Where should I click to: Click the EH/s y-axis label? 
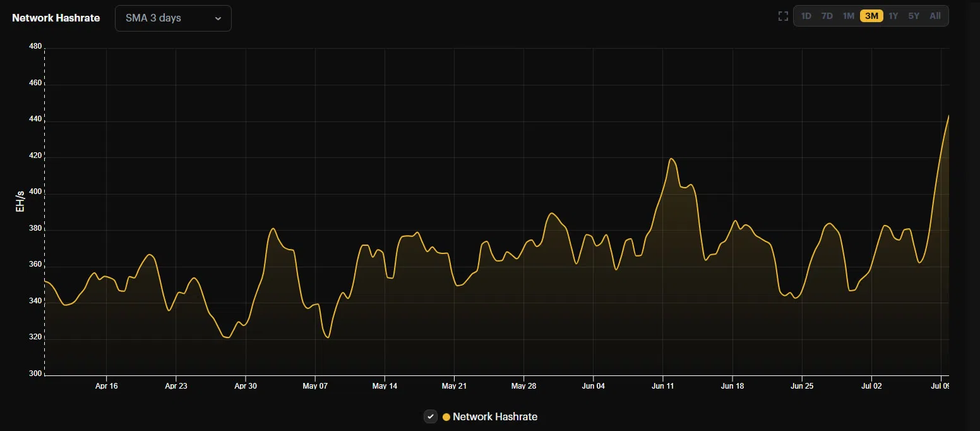[20, 202]
